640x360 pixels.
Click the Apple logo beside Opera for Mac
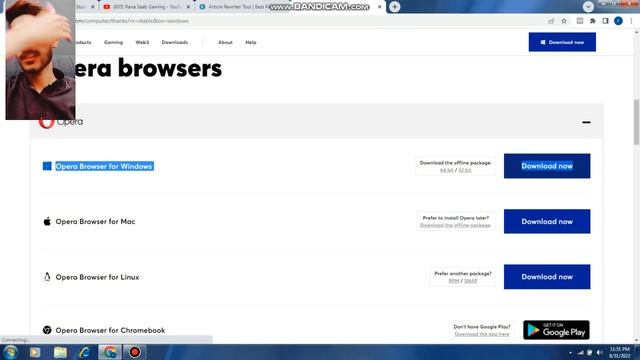pos(47,221)
